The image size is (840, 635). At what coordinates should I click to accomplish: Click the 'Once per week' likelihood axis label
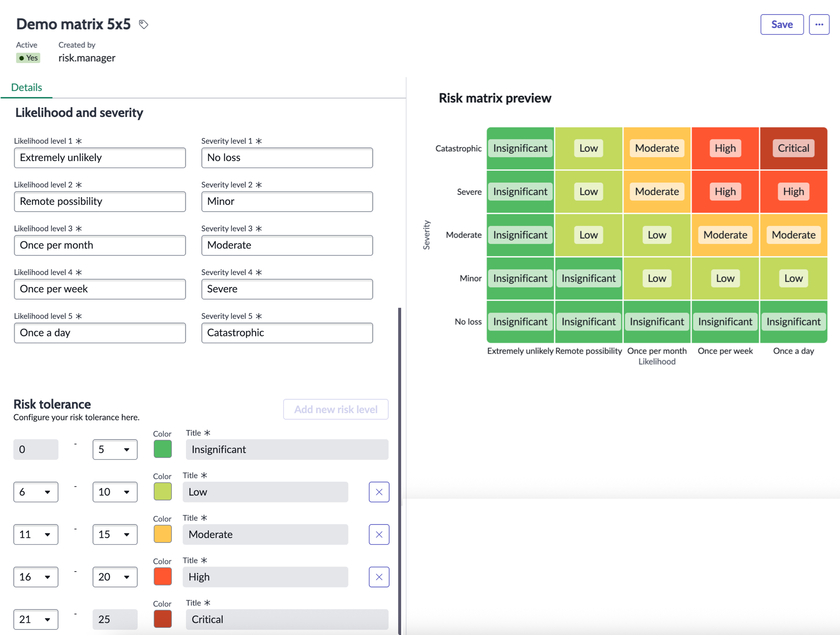tap(725, 351)
